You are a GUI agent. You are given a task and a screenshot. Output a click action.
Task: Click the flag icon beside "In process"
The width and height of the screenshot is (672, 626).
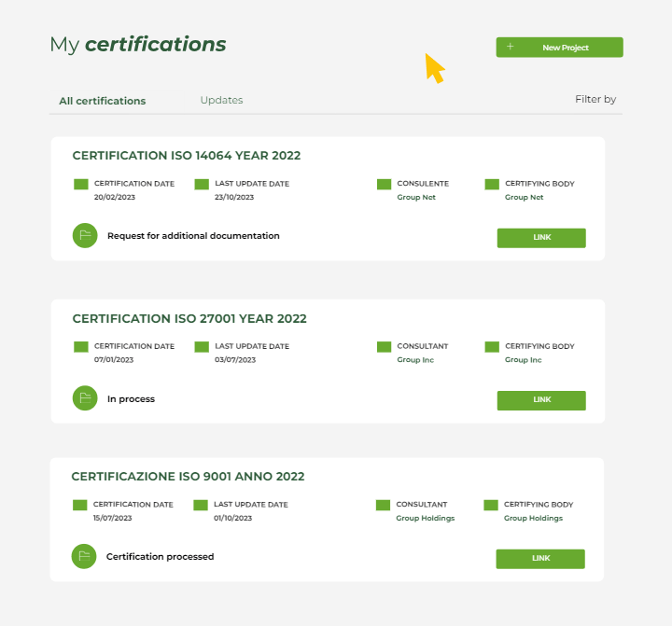85,398
